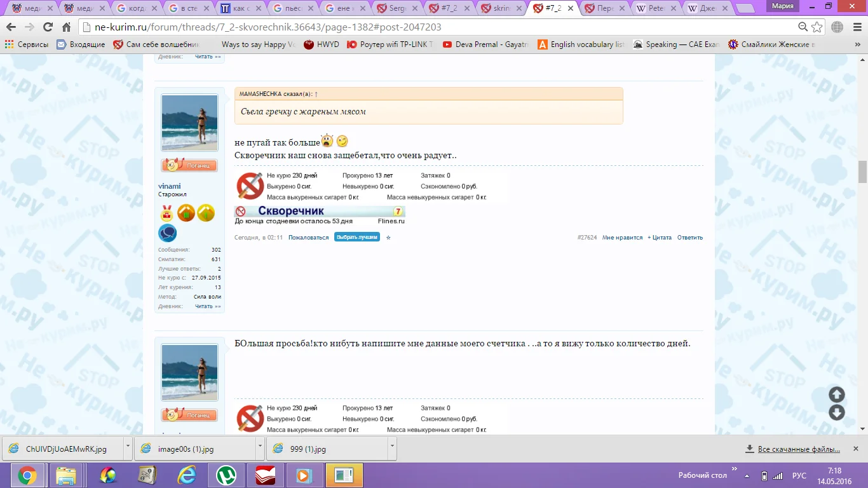Image resolution: width=868 pixels, height=488 pixels.
Task: Click the browser forward arrow
Action: pos(29,27)
